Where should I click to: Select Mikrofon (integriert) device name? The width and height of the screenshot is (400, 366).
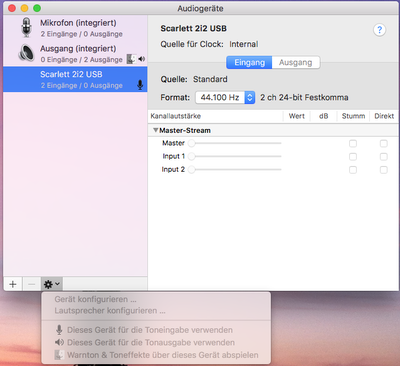(x=78, y=23)
